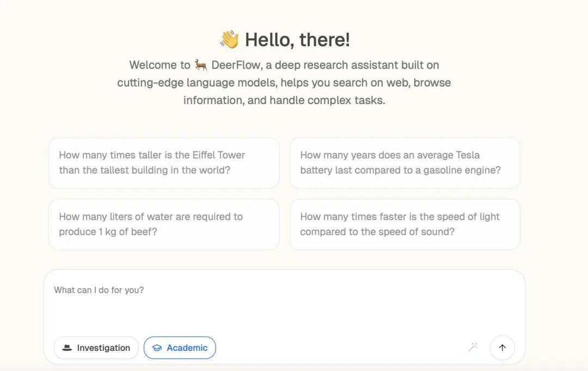The height and width of the screenshot is (371, 588).
Task: Choose the Tesla battery lifespan question
Action: (405, 163)
